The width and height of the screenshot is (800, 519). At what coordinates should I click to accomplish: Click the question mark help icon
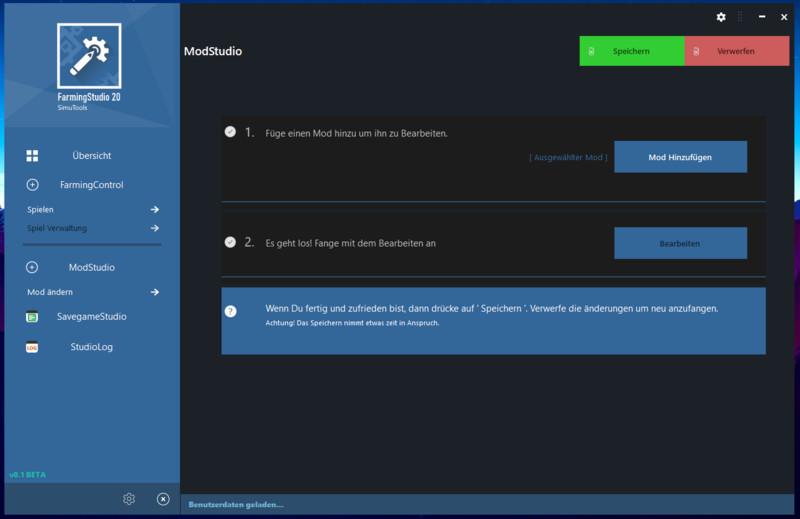pyautogui.click(x=231, y=311)
